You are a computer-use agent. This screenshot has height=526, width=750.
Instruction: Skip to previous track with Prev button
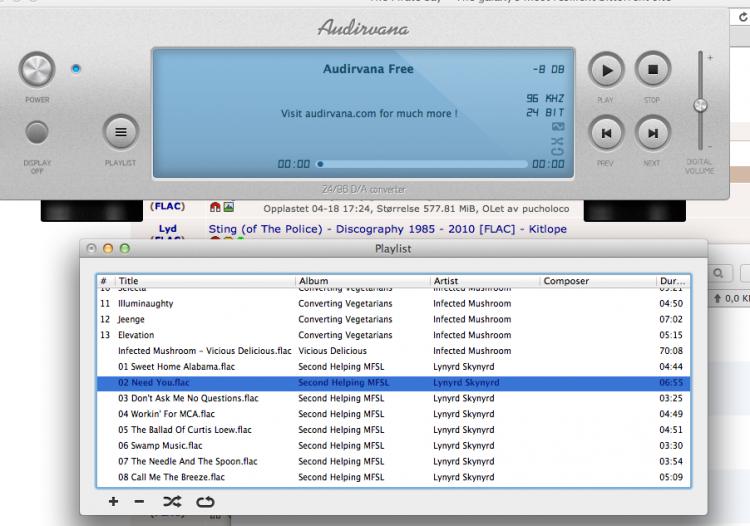point(606,132)
